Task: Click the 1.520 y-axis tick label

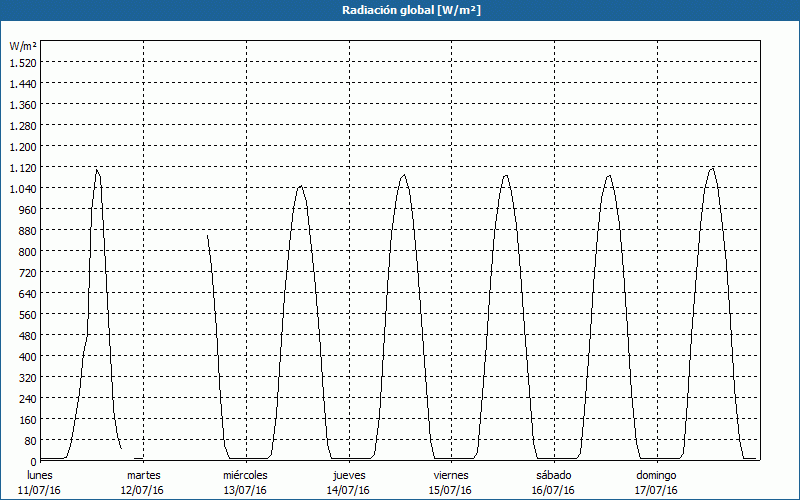Action: [x=22, y=62]
